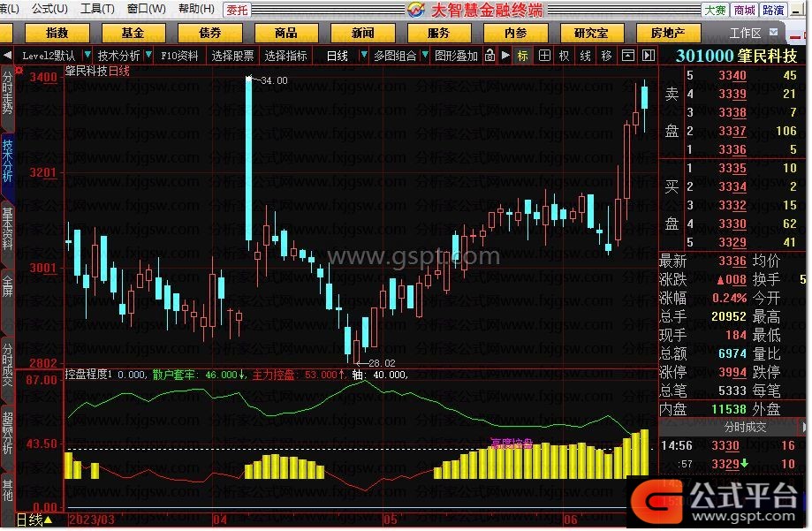Switch to the 基金 tab
The height and width of the screenshot is (531, 812).
[x=133, y=34]
